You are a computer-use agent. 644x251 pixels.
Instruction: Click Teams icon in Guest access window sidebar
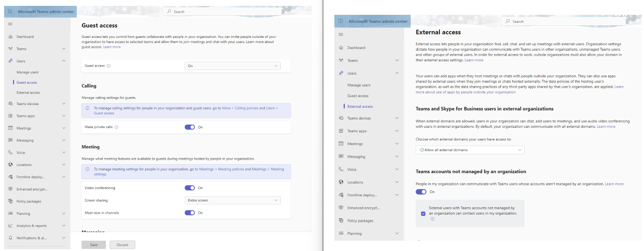tap(10, 49)
